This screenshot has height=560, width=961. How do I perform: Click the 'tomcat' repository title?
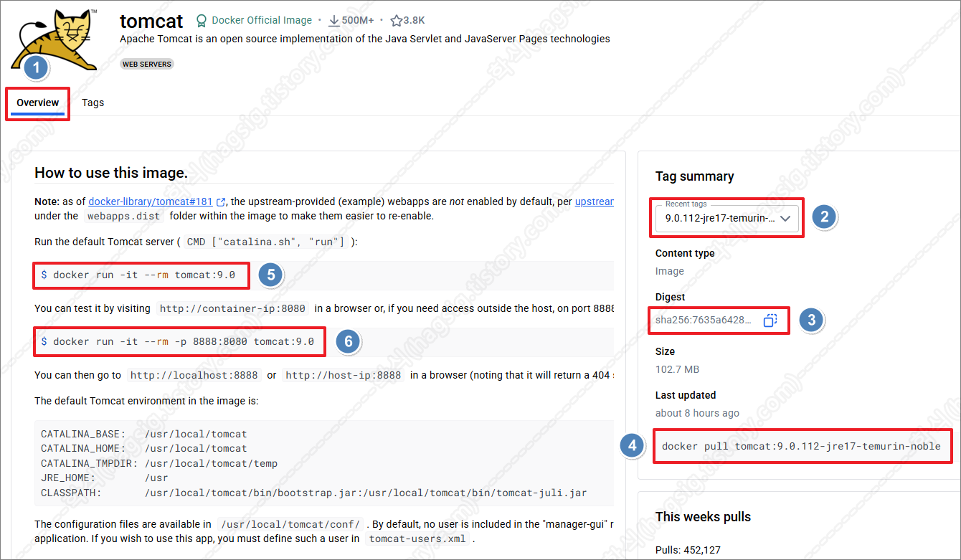point(151,21)
